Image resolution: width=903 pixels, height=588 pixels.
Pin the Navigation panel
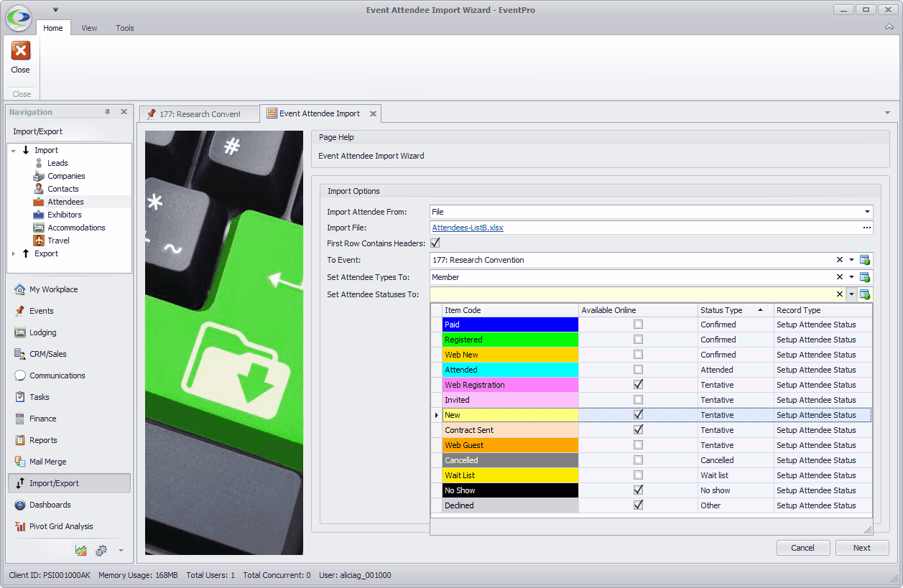[x=108, y=112]
